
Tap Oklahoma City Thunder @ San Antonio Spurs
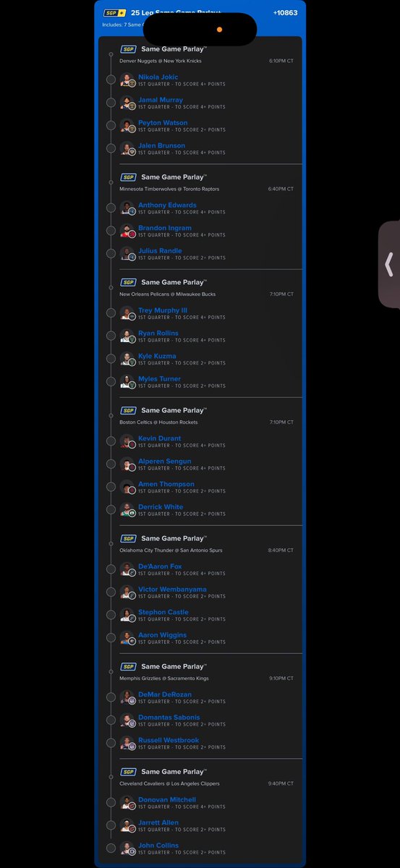(171, 550)
